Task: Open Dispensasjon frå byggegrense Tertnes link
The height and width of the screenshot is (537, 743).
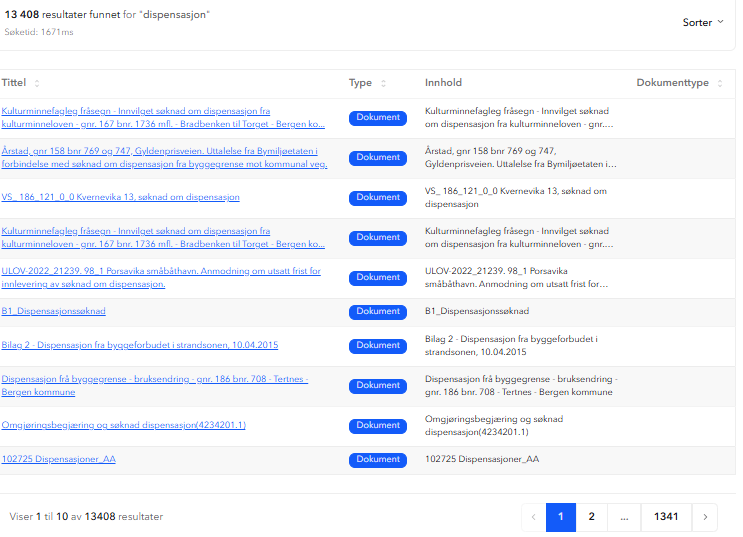Action: point(154,385)
